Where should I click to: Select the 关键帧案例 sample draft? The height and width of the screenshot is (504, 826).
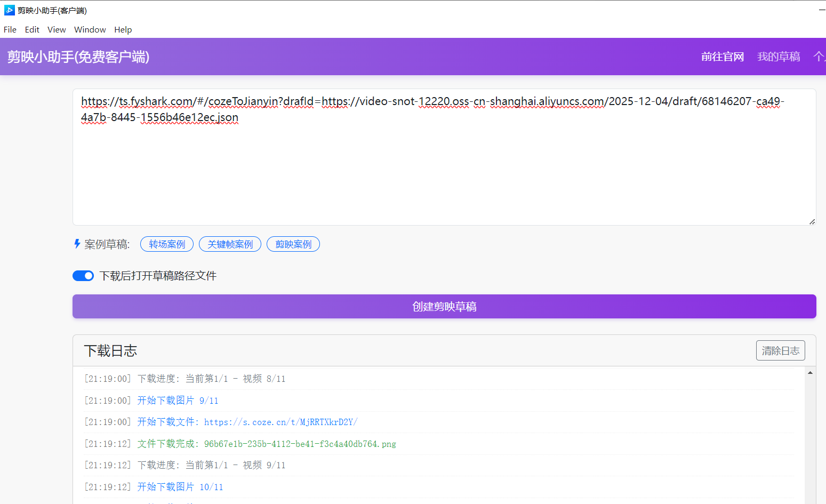[x=230, y=244]
